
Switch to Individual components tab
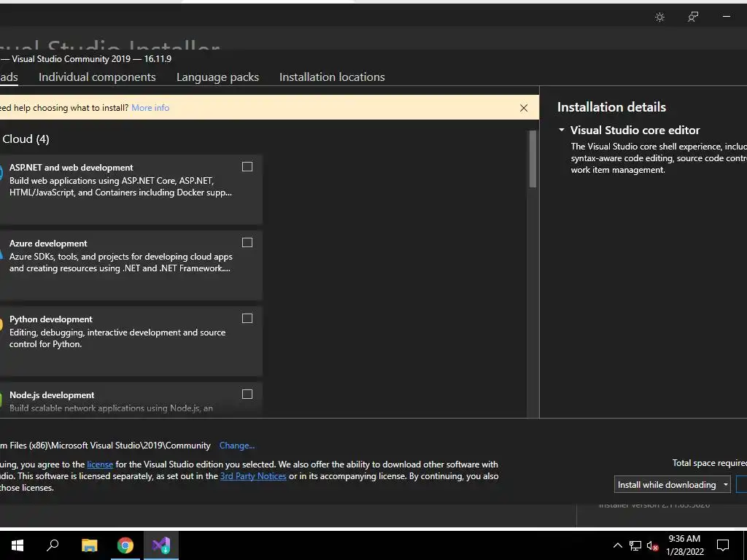pyautogui.click(x=97, y=77)
